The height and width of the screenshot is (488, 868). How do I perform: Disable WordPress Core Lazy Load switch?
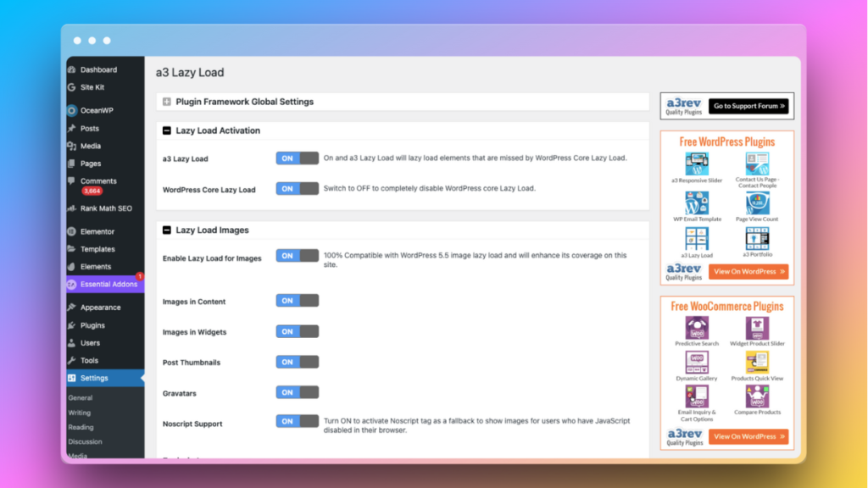click(x=298, y=189)
